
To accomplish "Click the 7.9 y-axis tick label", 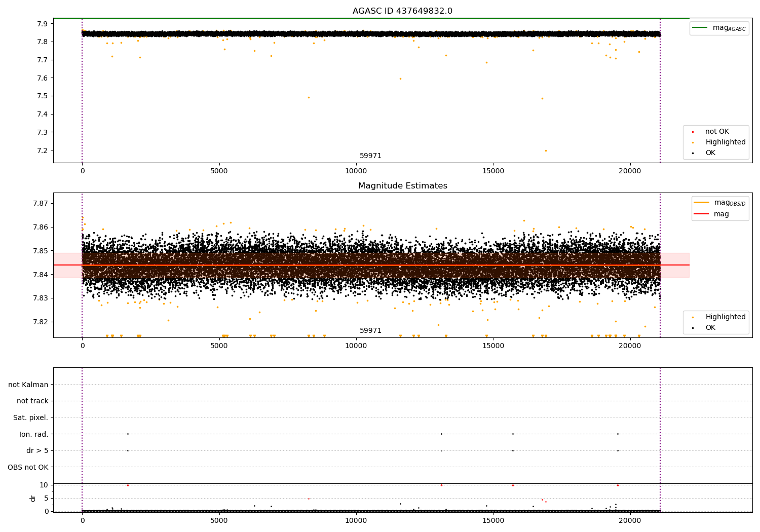I will [x=43, y=24].
